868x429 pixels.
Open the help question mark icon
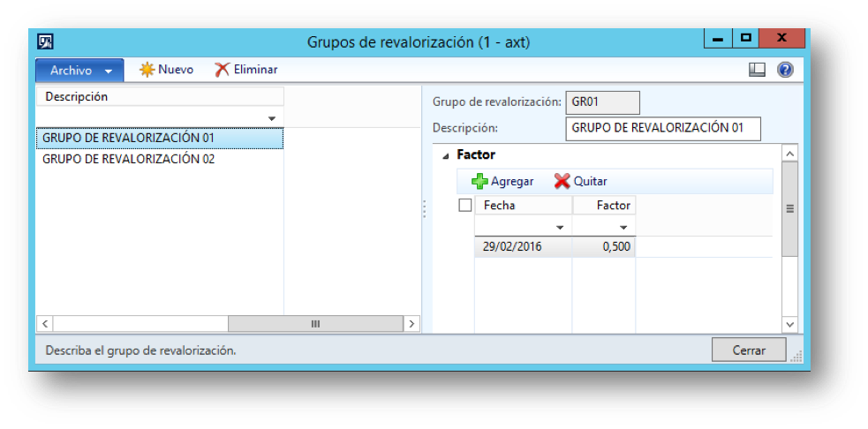(x=785, y=70)
